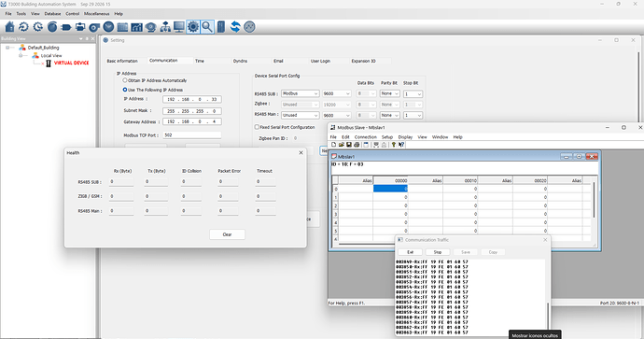Open the RS485 Main protocol dropdown (Unused)

click(x=301, y=116)
